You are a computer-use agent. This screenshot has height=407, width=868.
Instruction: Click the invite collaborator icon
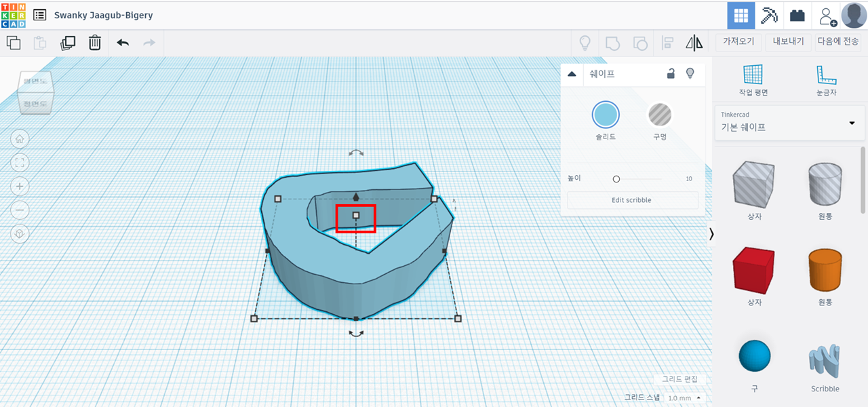click(827, 16)
